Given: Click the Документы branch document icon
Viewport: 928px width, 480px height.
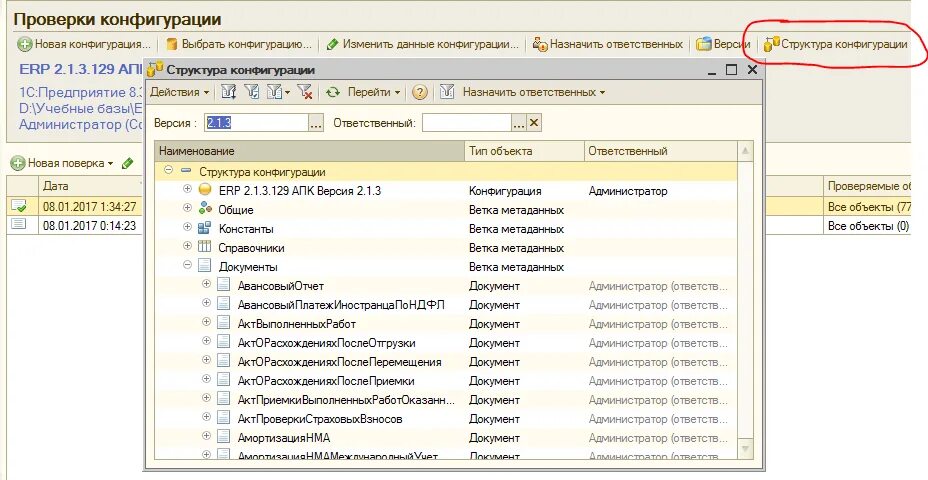Looking at the screenshot, I should click(205, 266).
